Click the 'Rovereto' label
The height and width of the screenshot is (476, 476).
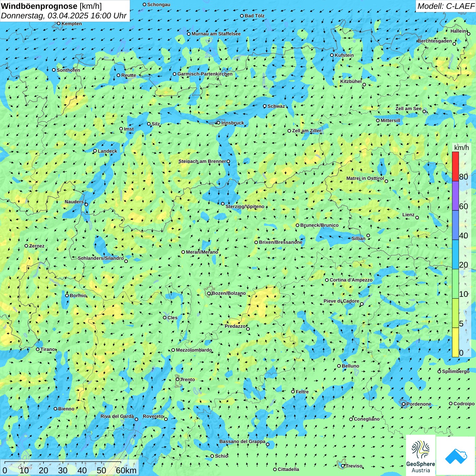point(153,416)
